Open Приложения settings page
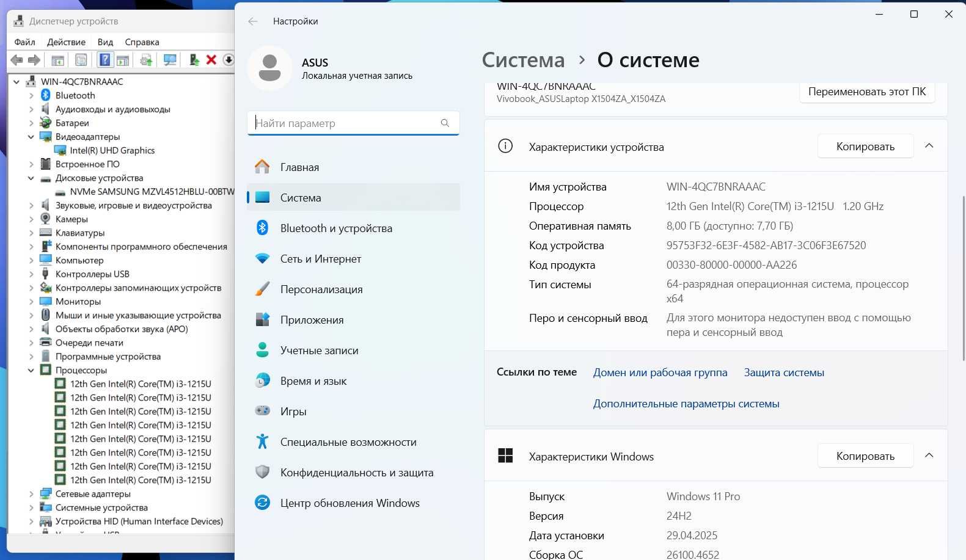 click(353, 320)
